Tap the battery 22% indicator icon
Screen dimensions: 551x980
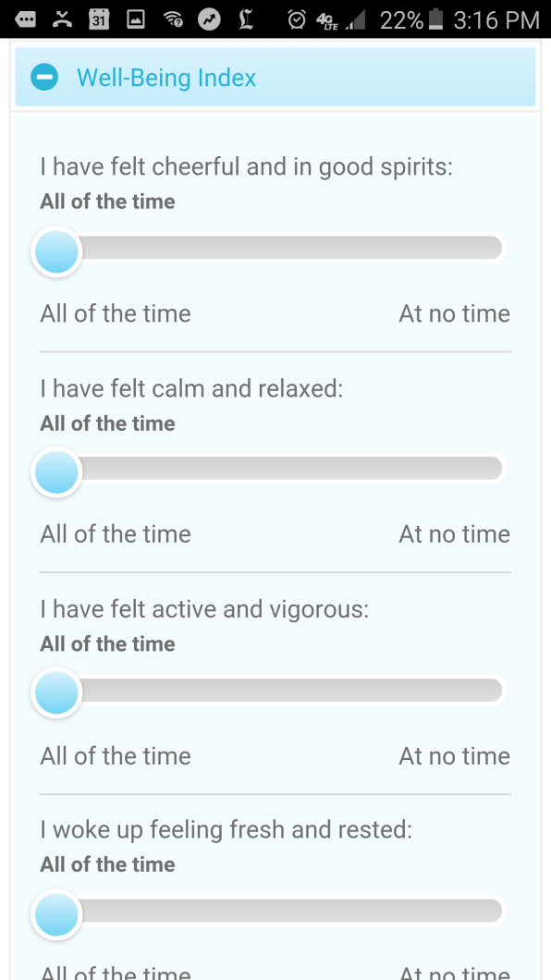(436, 20)
